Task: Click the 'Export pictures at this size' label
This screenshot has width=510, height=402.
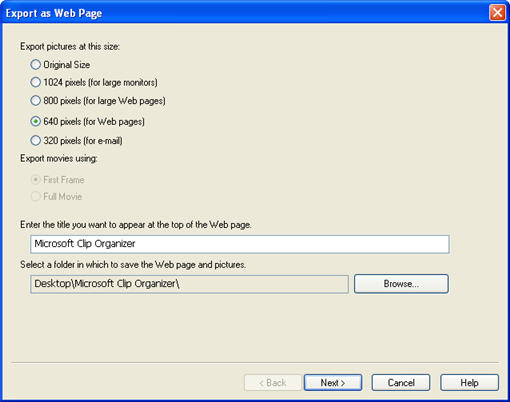Action: pos(70,46)
